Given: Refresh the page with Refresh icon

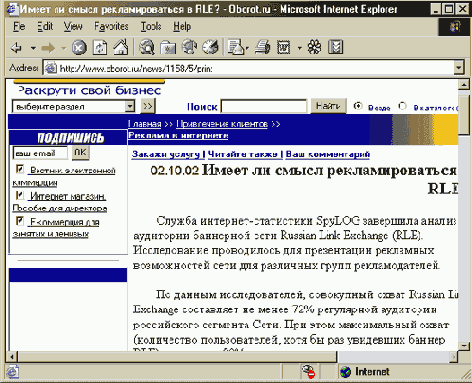Looking at the screenshot, I should click(x=100, y=48).
